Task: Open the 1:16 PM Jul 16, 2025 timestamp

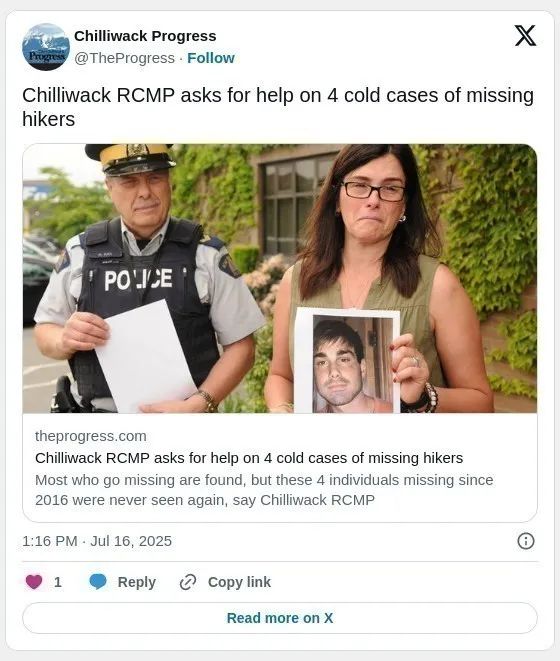Action: [x=97, y=541]
